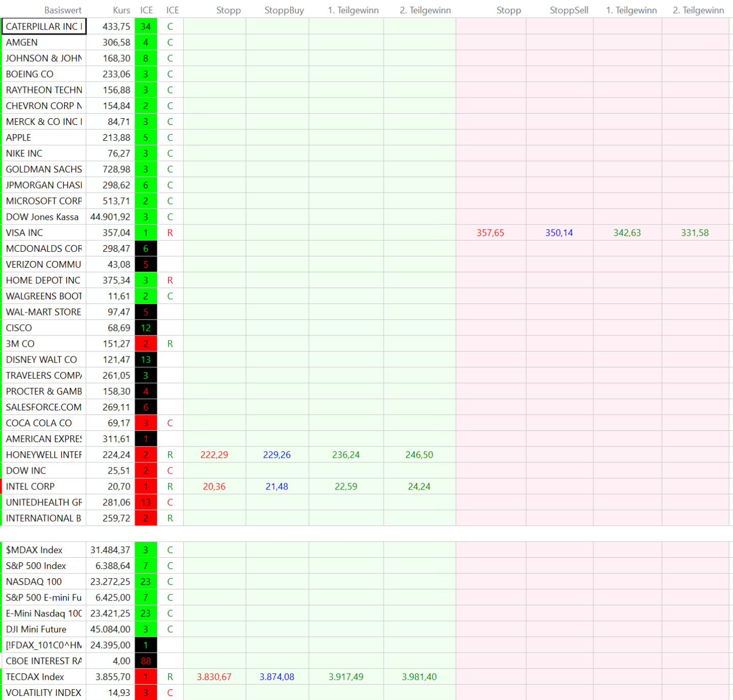Select the StoppBuy column header
This screenshot has width=733, height=700.
[284, 10]
